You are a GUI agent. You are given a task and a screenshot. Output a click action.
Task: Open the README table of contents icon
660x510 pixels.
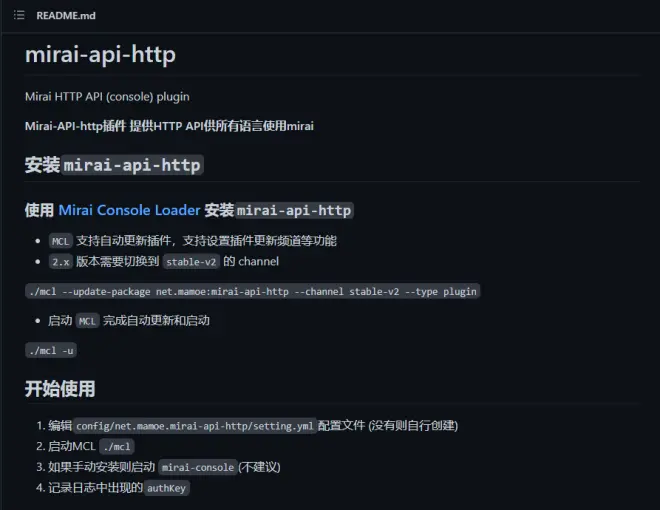tap(19, 16)
